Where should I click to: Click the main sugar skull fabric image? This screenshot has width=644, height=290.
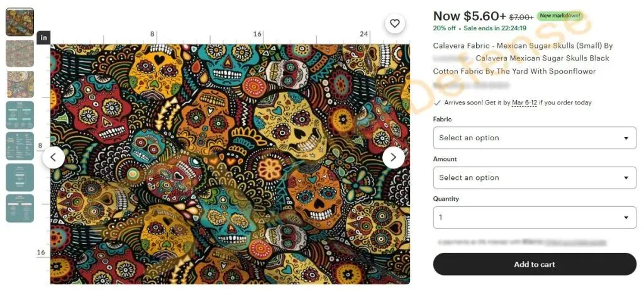(x=230, y=164)
